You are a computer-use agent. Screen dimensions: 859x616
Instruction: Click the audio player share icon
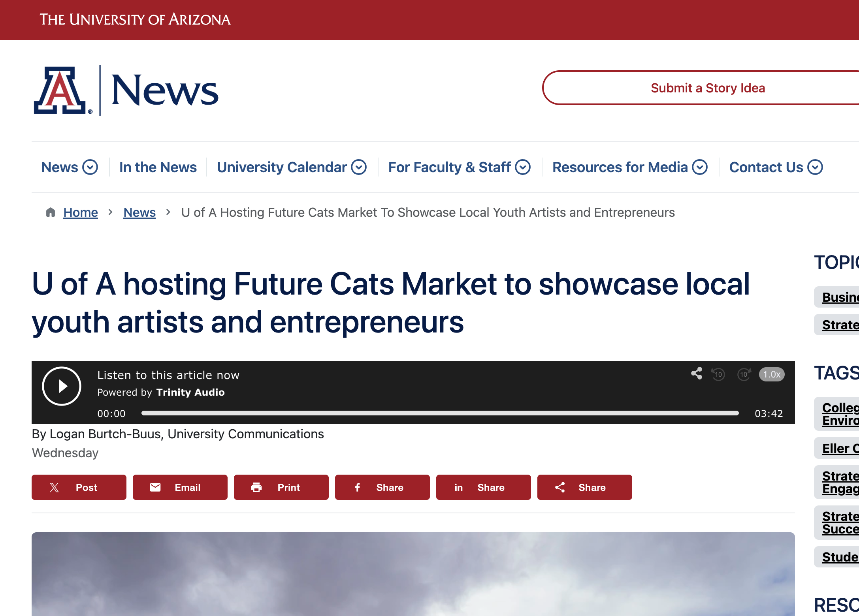pyautogui.click(x=697, y=374)
